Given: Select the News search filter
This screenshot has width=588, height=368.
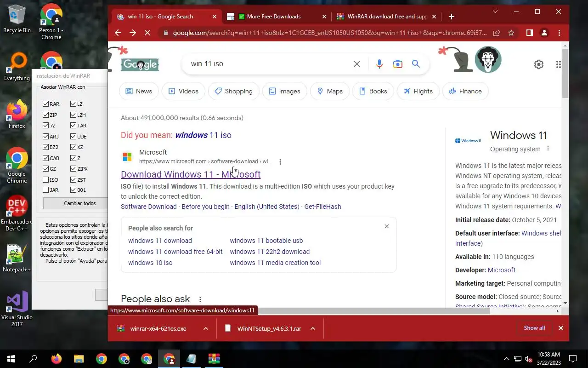Looking at the screenshot, I should [139, 91].
